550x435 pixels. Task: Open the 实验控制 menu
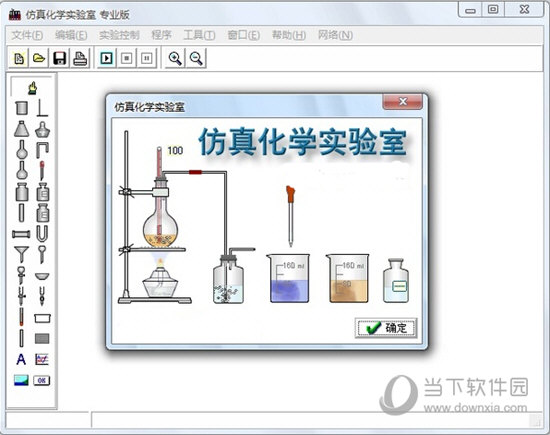tap(119, 35)
